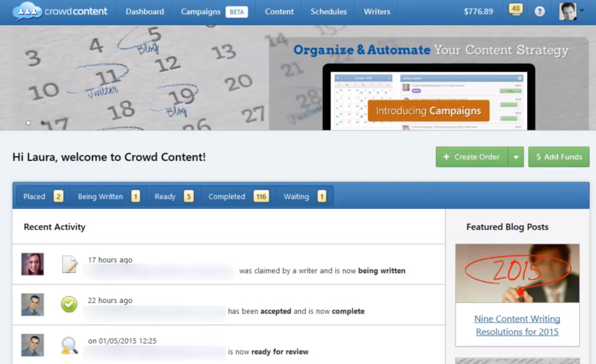
Task: Click the 2015 featured blog post image
Action: (x=517, y=273)
